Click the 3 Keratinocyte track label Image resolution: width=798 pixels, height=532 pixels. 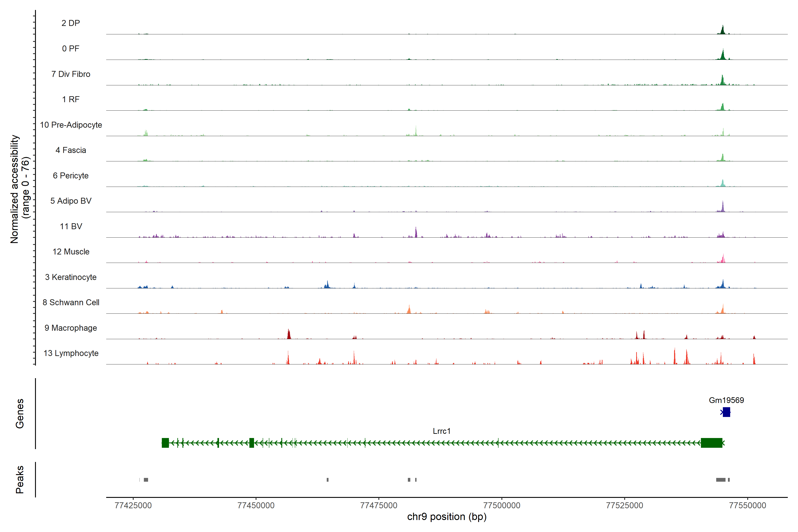click(70, 277)
